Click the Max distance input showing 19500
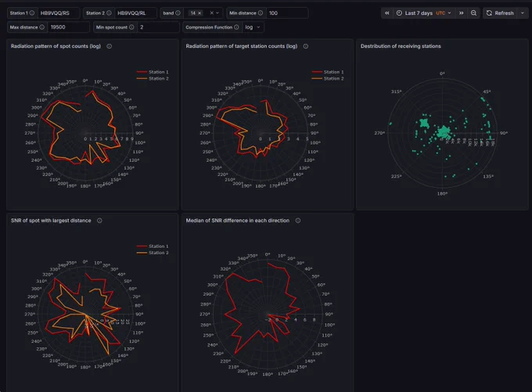This screenshot has height=392, width=532. click(69, 27)
